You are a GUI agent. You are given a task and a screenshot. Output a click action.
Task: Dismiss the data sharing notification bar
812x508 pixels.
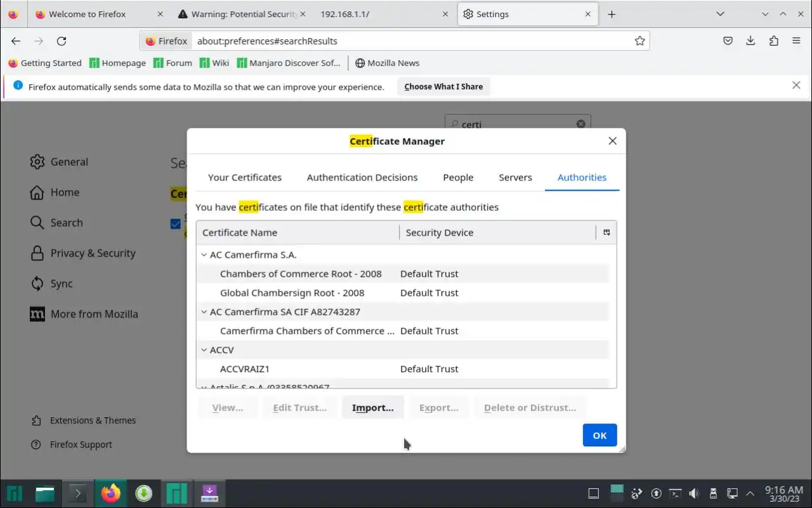[x=796, y=85]
